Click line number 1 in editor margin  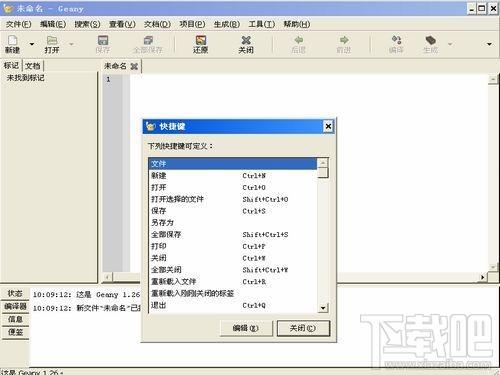(x=108, y=79)
